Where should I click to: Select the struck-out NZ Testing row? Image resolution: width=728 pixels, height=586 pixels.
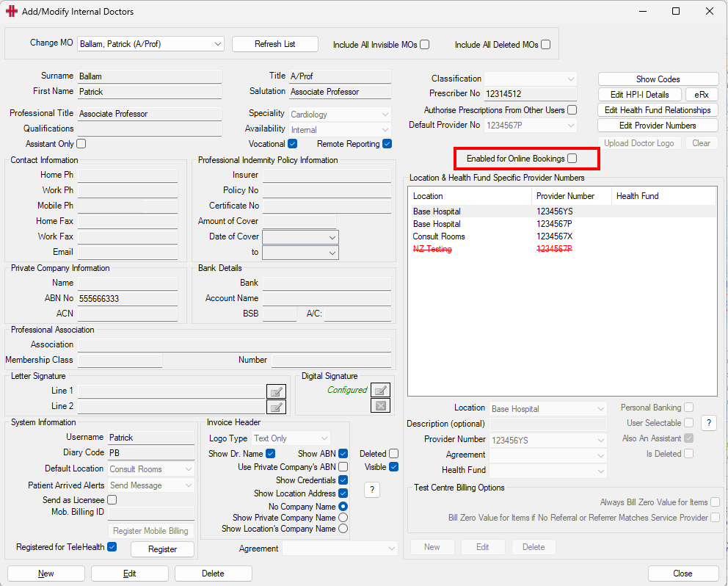[x=563, y=249]
